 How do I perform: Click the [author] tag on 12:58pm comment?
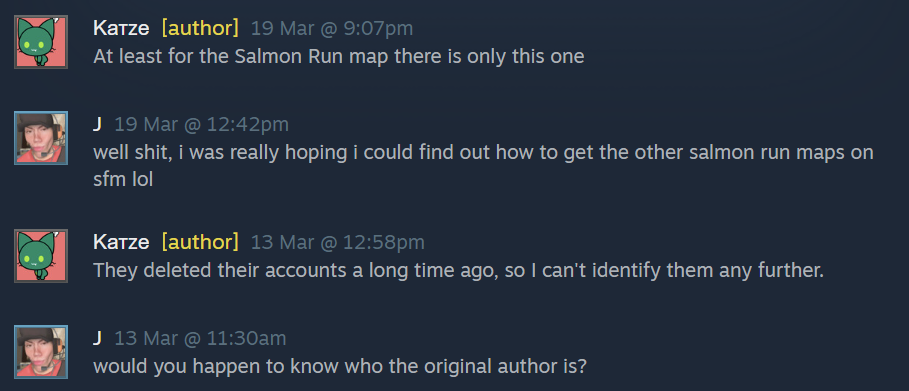click(x=200, y=242)
